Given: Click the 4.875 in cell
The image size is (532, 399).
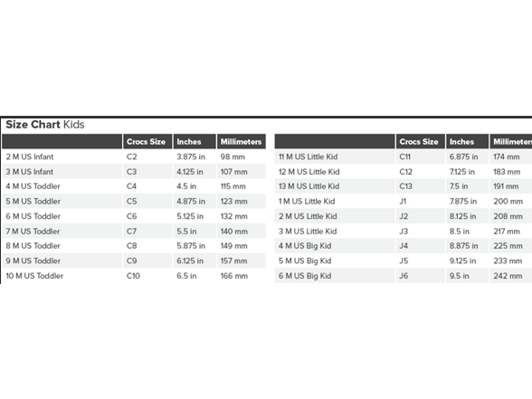Looking at the screenshot, I should click(x=195, y=201).
